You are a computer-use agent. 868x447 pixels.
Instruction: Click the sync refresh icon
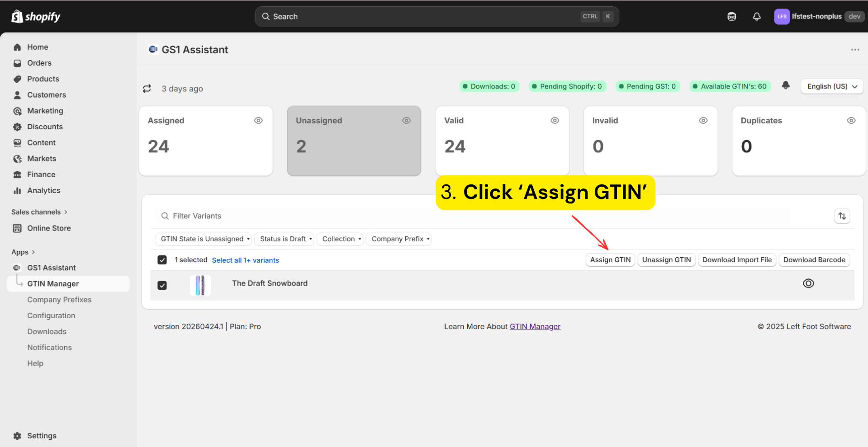(147, 89)
